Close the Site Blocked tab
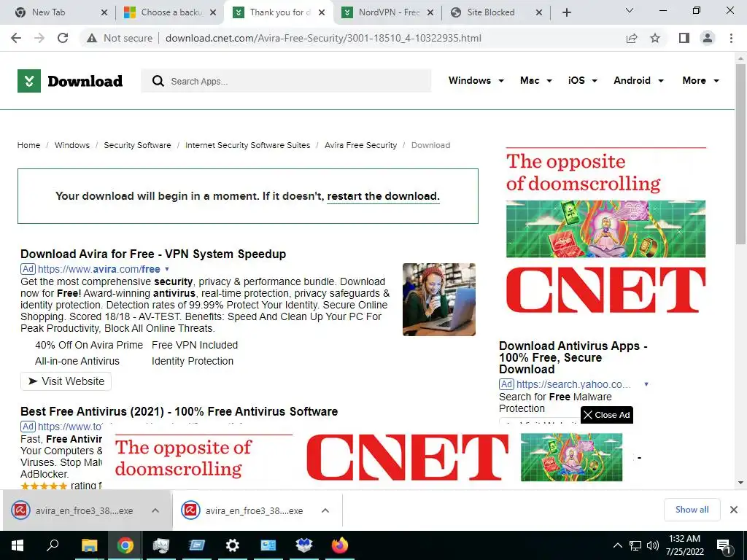Screen dimensions: 747x560 click(x=539, y=12)
